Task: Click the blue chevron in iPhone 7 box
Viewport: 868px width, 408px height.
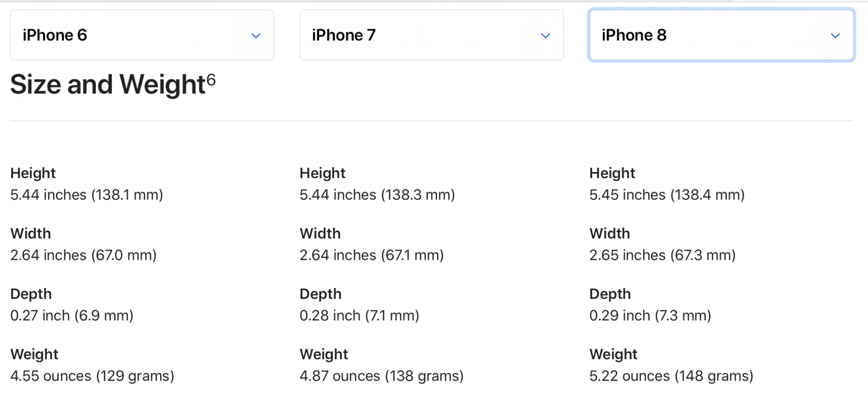Action: tap(546, 36)
